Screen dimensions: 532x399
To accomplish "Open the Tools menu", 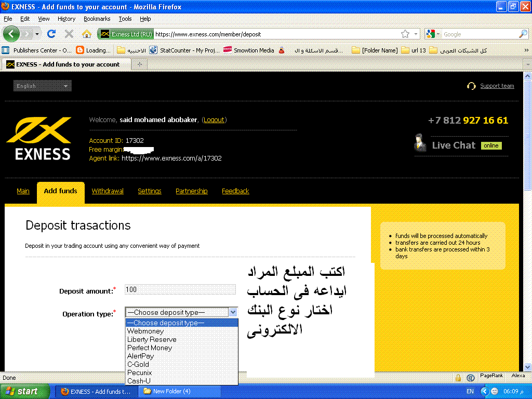I will coord(125,19).
